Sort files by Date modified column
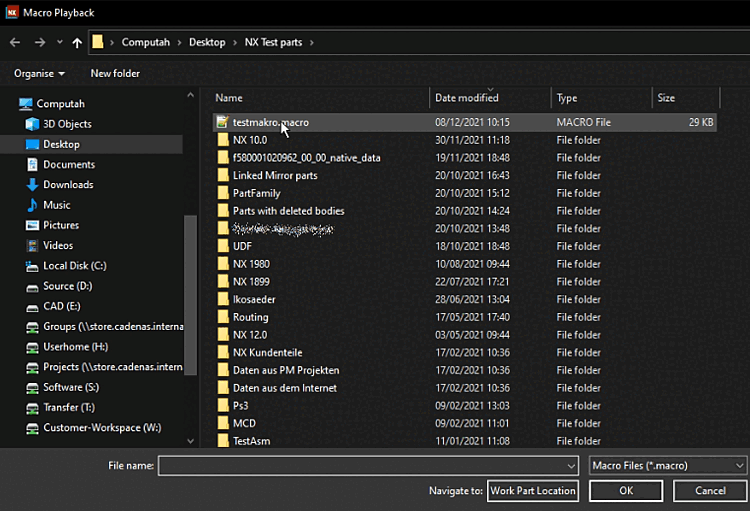Screen dimensions: 750x511 (x=467, y=98)
